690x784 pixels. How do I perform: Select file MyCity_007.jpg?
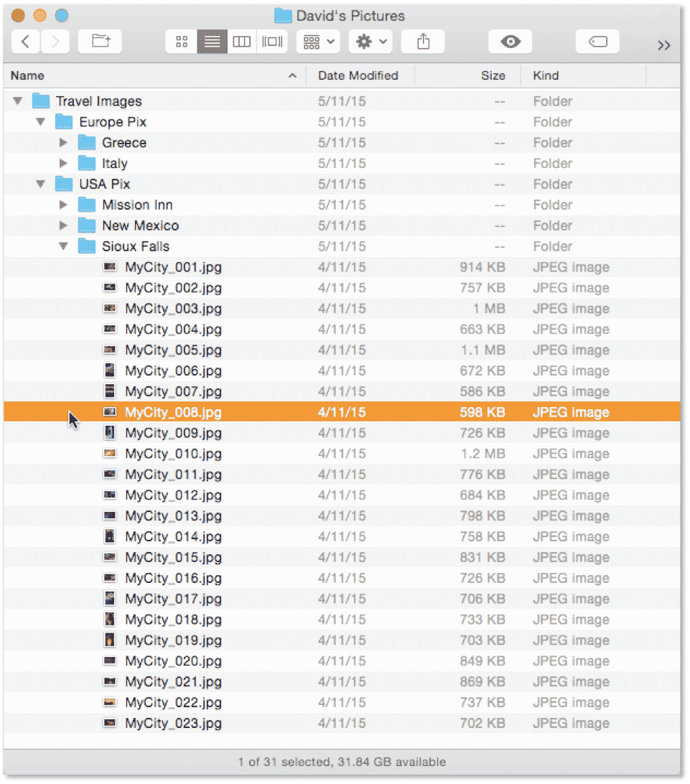342,391
